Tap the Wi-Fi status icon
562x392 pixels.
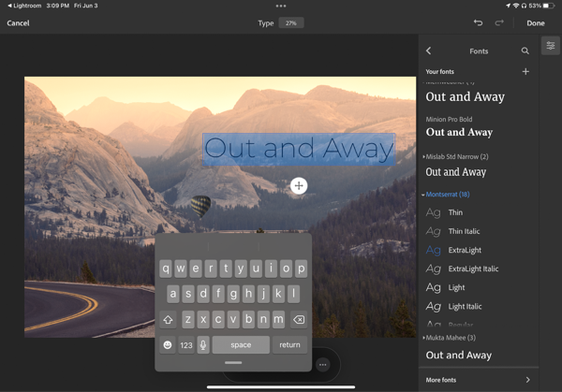[x=516, y=6]
